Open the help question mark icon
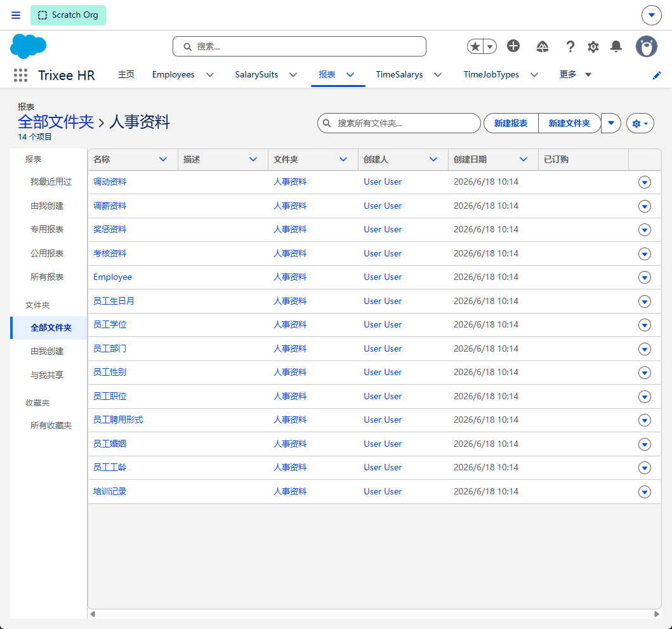 click(x=570, y=46)
